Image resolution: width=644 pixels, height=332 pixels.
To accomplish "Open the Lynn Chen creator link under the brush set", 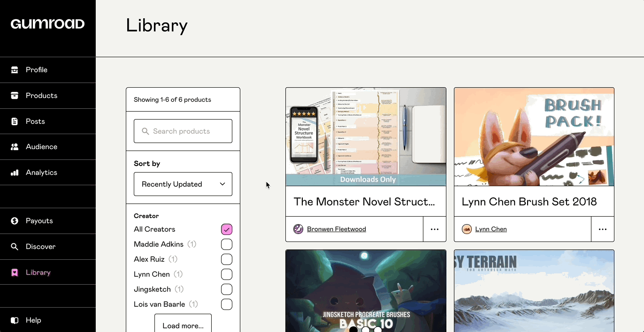I will coord(491,229).
